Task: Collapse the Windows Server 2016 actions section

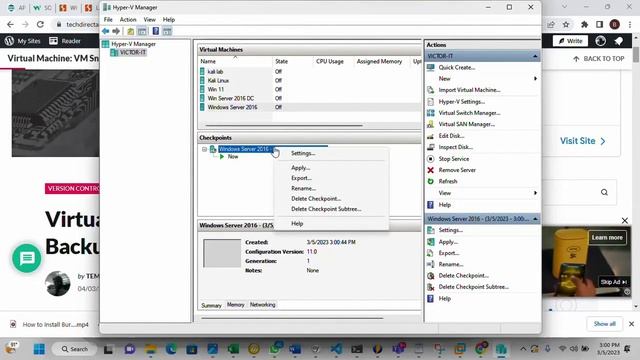Action: coord(535,219)
